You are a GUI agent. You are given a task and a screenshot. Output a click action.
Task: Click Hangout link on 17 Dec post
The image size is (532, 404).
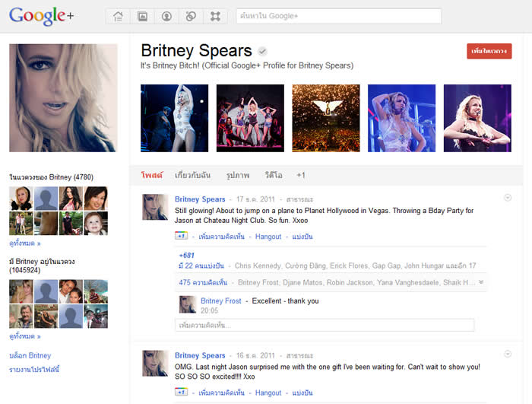click(268, 237)
